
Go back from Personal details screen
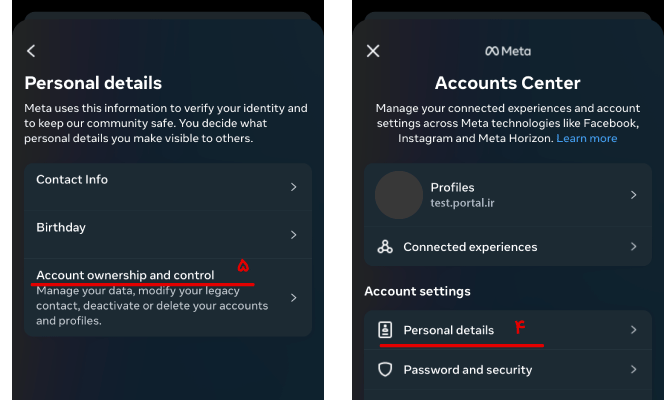pos(31,51)
